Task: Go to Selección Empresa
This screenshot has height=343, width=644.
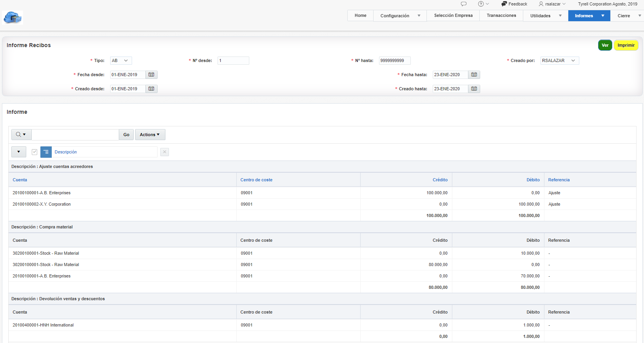Action: tap(453, 16)
